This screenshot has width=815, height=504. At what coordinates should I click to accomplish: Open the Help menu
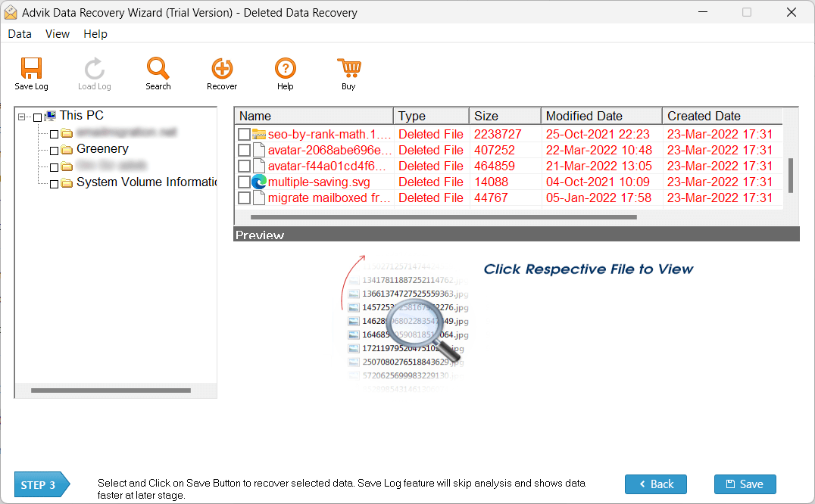pos(95,34)
